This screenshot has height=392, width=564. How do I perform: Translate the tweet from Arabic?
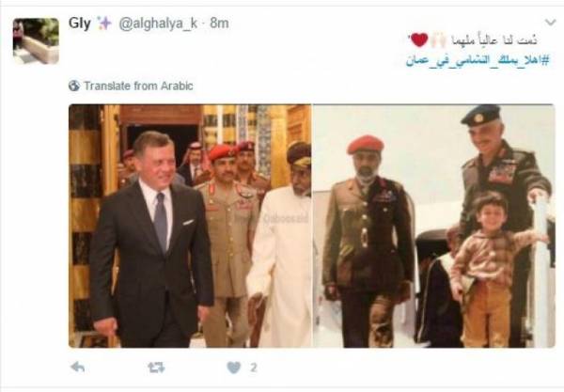coord(138,86)
